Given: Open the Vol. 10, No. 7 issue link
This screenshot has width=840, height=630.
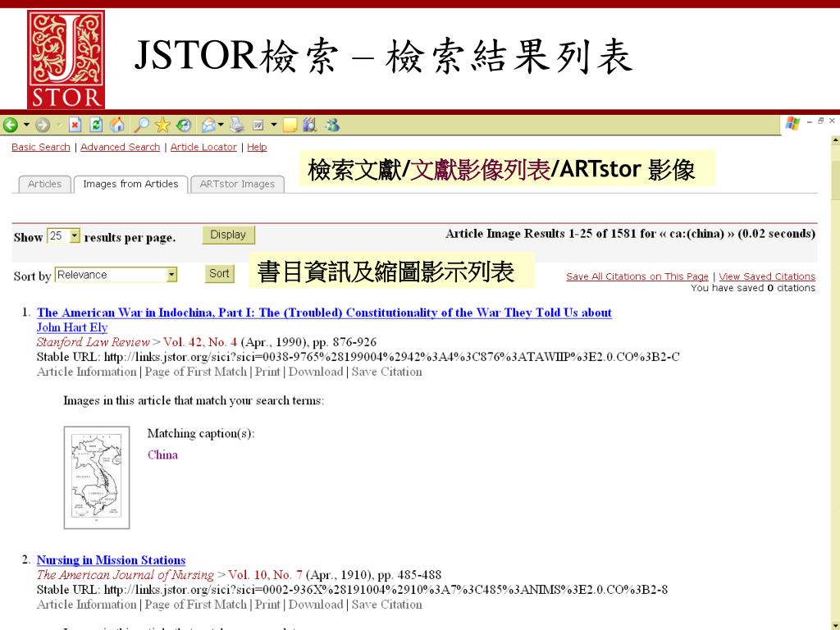Looking at the screenshot, I should pyautogui.click(x=265, y=575).
